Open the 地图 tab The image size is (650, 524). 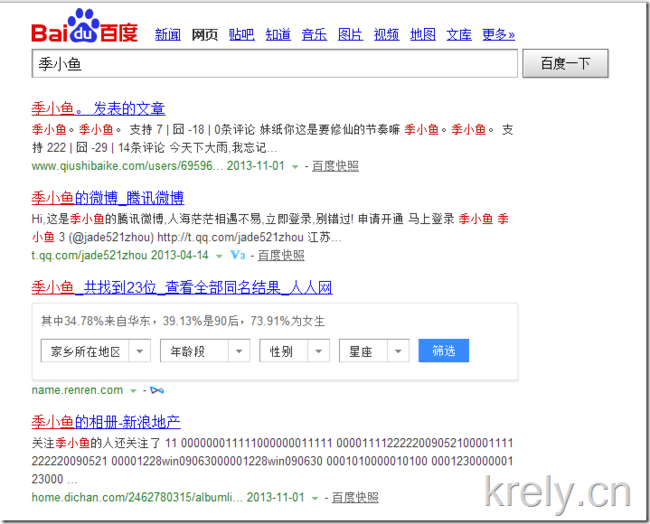tap(423, 34)
